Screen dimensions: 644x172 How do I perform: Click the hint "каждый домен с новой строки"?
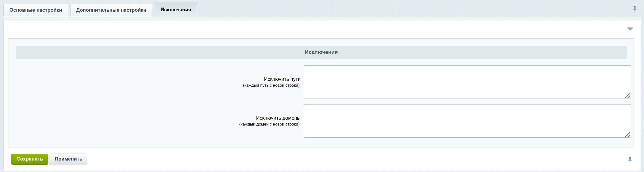point(270,124)
